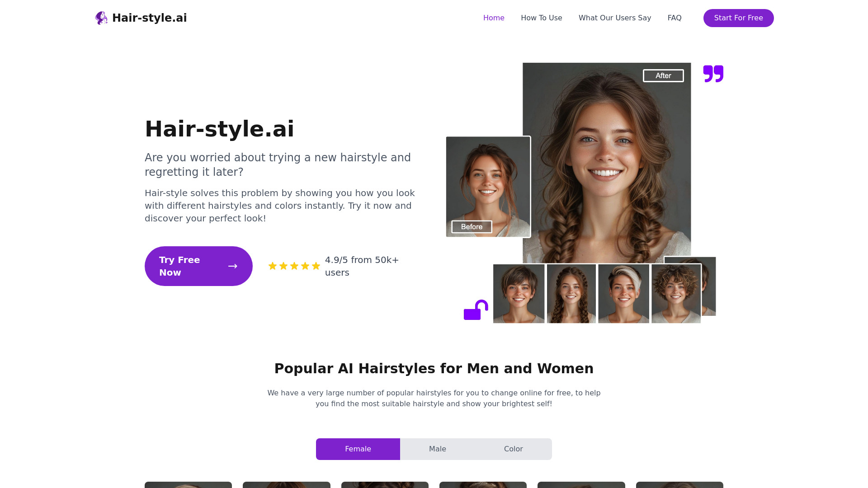Click the first star rating icon
This screenshot has height=488, width=868.
pos(273,266)
